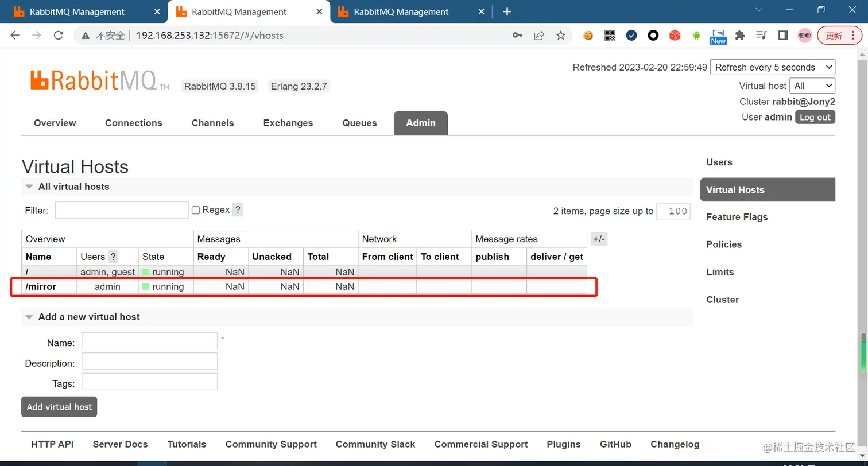Open the /mirror virtual host
The width and height of the screenshot is (868, 466).
point(41,286)
